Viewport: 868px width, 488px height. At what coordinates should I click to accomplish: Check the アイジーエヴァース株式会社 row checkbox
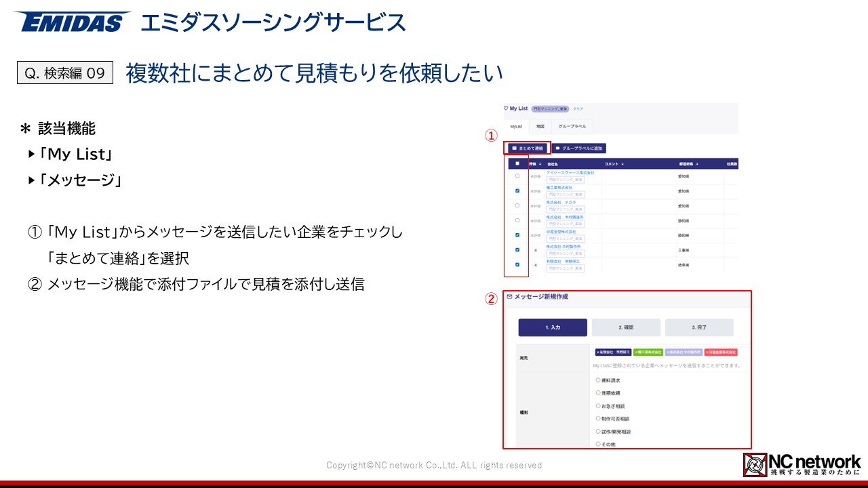click(x=517, y=176)
